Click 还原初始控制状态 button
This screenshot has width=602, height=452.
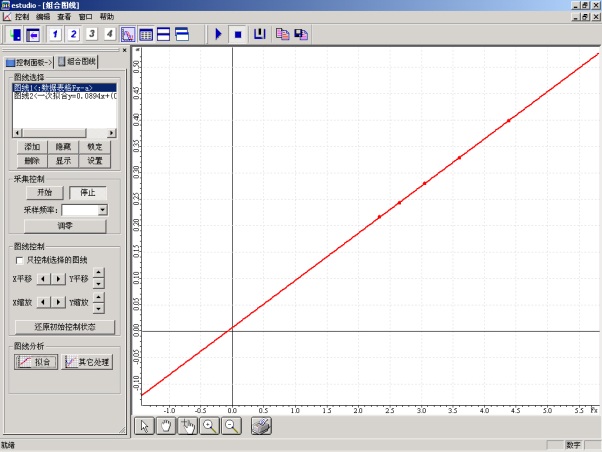(x=64, y=327)
